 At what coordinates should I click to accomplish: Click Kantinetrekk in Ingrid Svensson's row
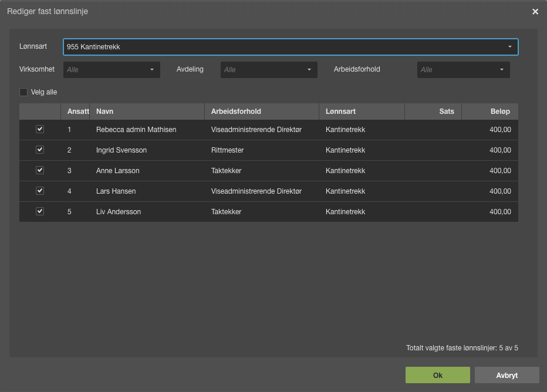tap(345, 150)
